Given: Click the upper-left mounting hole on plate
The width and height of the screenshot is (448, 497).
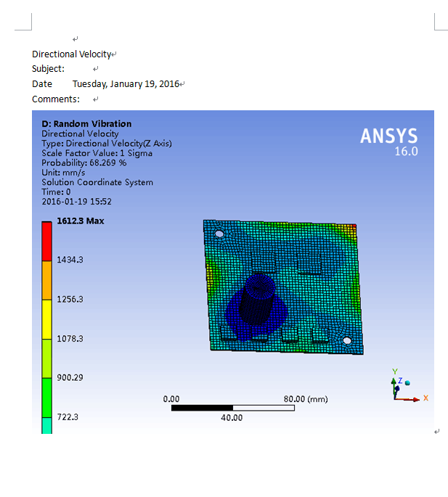Looking at the screenshot, I should point(219,234).
